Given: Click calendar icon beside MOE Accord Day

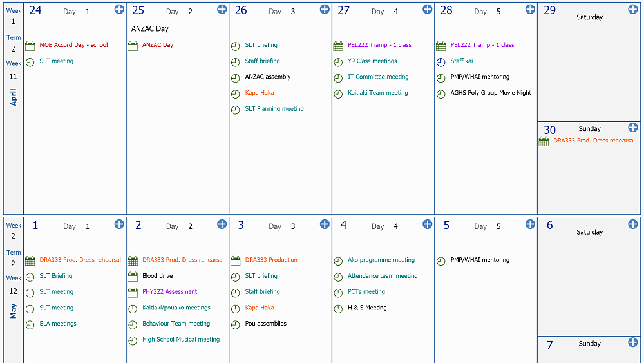Looking at the screenshot, I should tap(30, 46).
